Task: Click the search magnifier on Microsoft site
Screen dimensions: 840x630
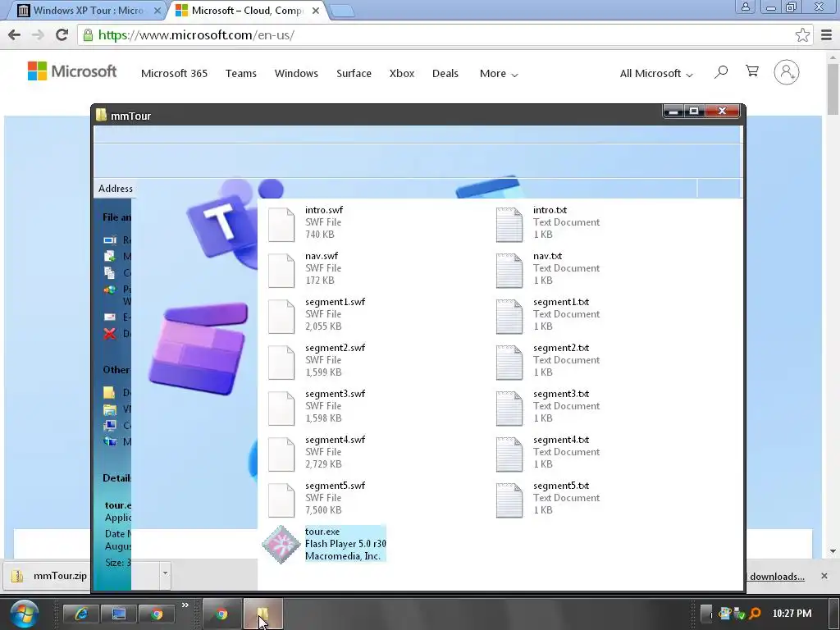Action: [x=721, y=72]
